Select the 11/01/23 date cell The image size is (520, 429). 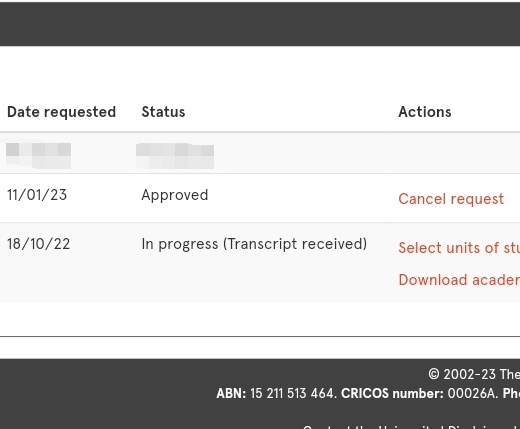(37, 195)
